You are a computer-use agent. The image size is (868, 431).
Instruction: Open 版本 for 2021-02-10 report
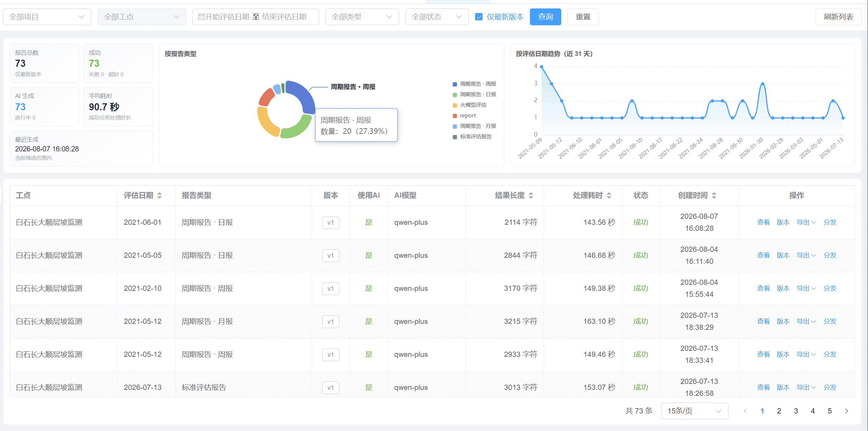click(783, 288)
